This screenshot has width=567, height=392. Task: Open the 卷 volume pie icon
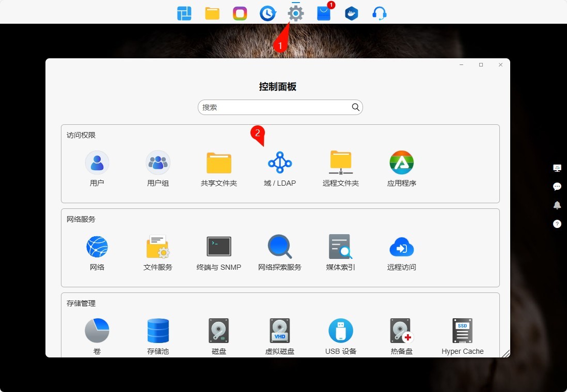click(97, 331)
